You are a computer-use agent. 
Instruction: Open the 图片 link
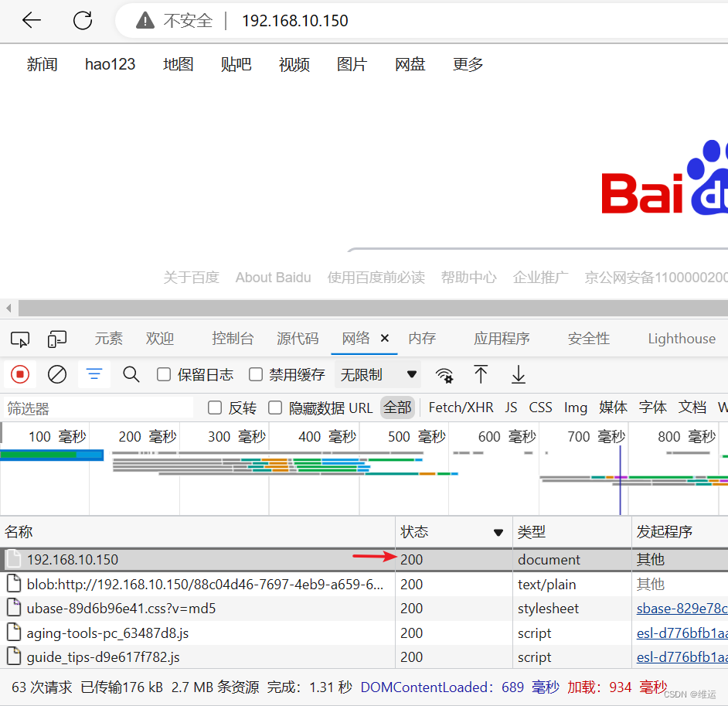(x=352, y=64)
